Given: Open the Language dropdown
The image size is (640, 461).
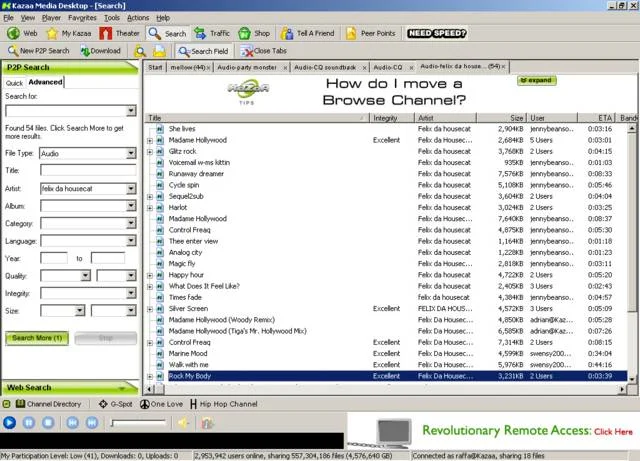Looking at the screenshot, I should click(x=131, y=241).
